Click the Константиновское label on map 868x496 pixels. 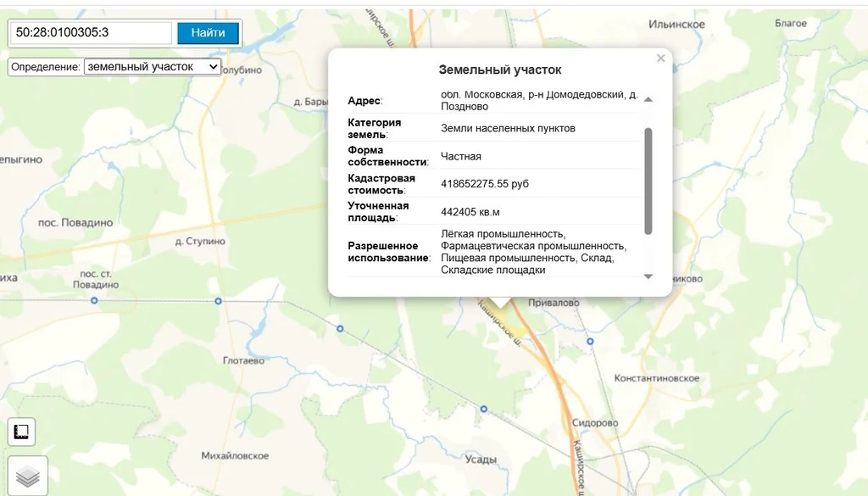point(657,377)
